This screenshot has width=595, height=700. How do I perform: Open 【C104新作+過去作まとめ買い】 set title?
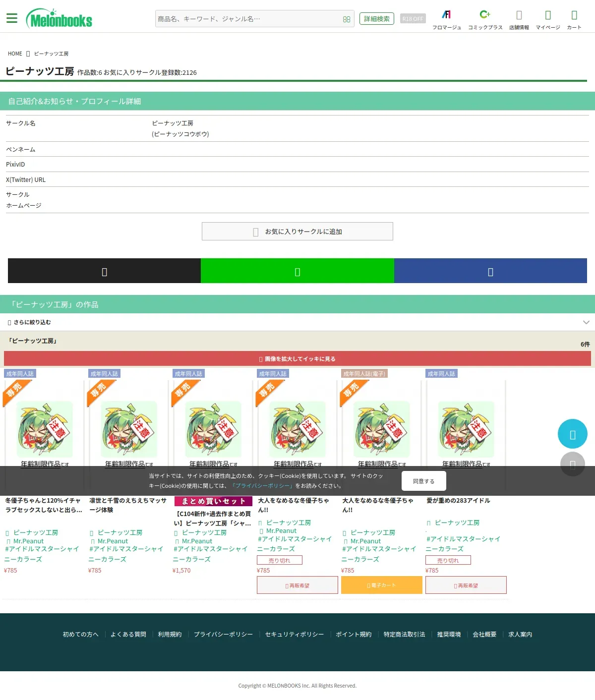click(213, 519)
